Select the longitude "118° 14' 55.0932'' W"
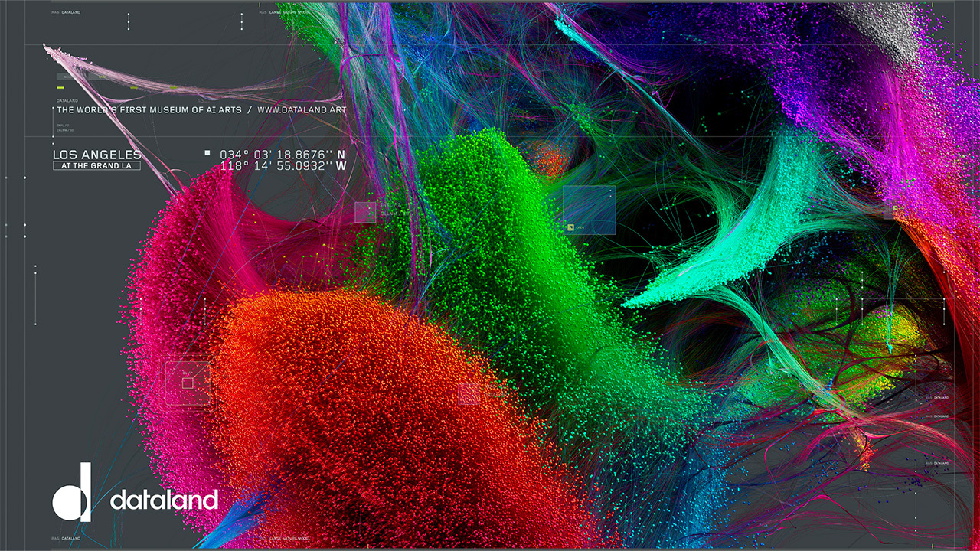 (283, 165)
